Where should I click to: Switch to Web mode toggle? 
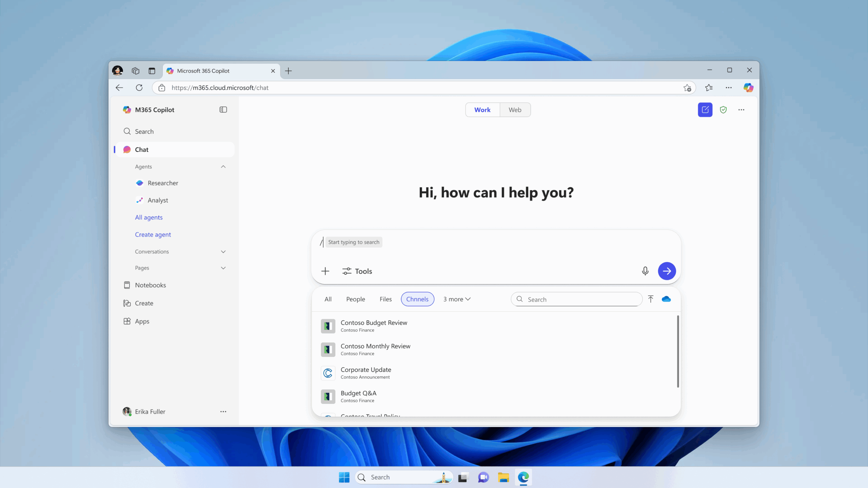(x=515, y=110)
